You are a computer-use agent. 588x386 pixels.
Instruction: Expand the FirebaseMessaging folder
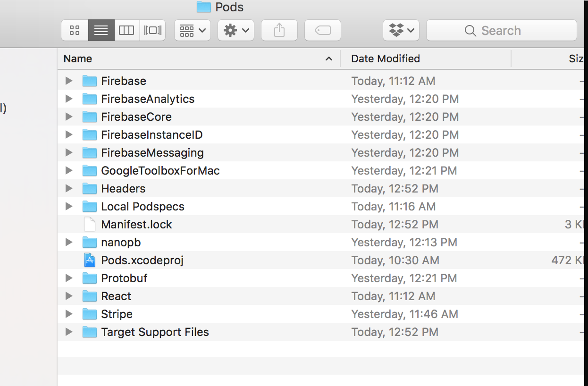(x=69, y=152)
